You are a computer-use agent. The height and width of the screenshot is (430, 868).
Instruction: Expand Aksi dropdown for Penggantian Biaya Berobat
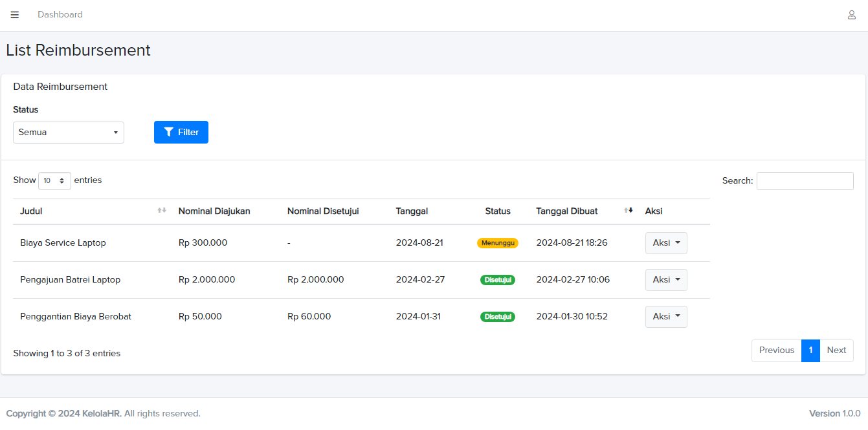click(x=666, y=317)
